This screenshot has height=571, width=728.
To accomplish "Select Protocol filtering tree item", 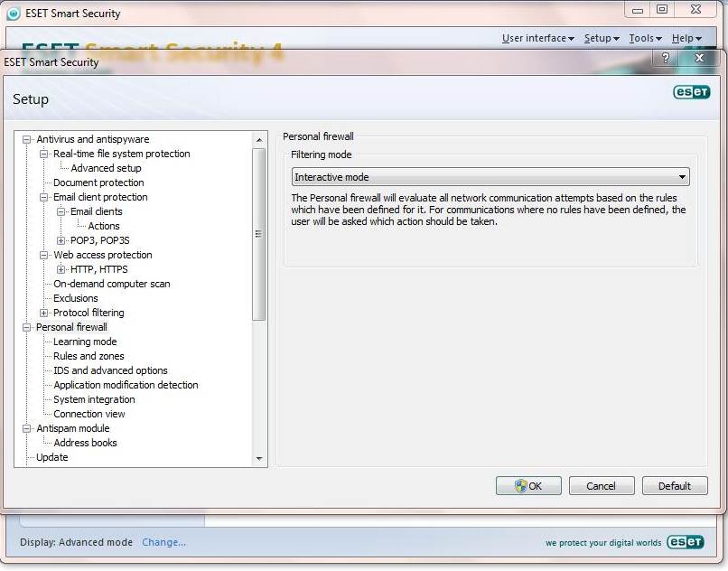I will pyautogui.click(x=89, y=313).
